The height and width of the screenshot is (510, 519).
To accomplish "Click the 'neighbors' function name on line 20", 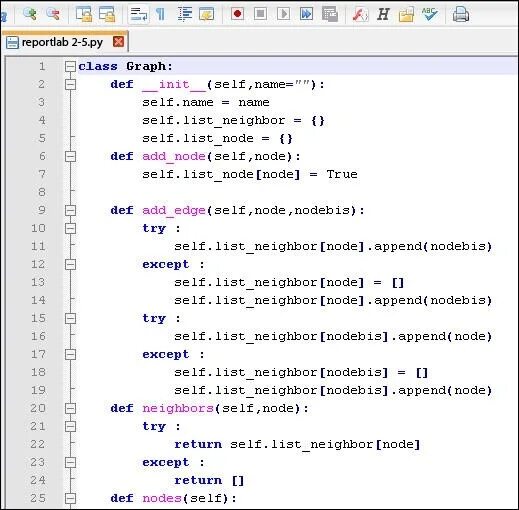I will point(178,408).
